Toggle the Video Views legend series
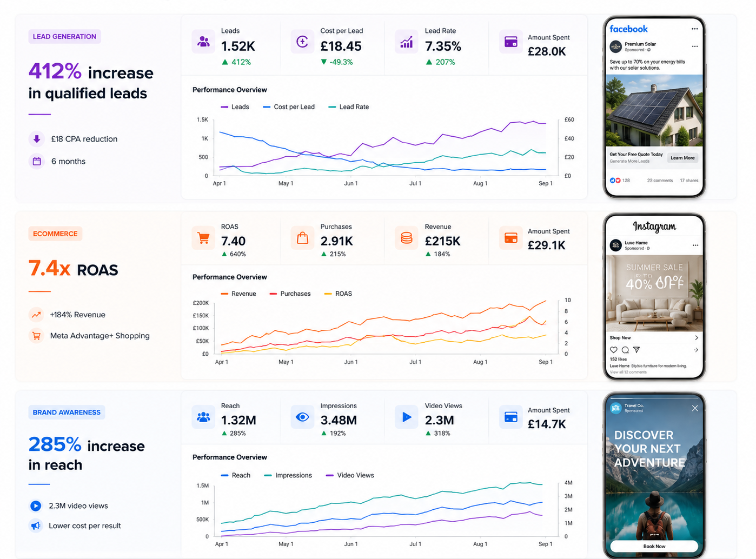 350,475
